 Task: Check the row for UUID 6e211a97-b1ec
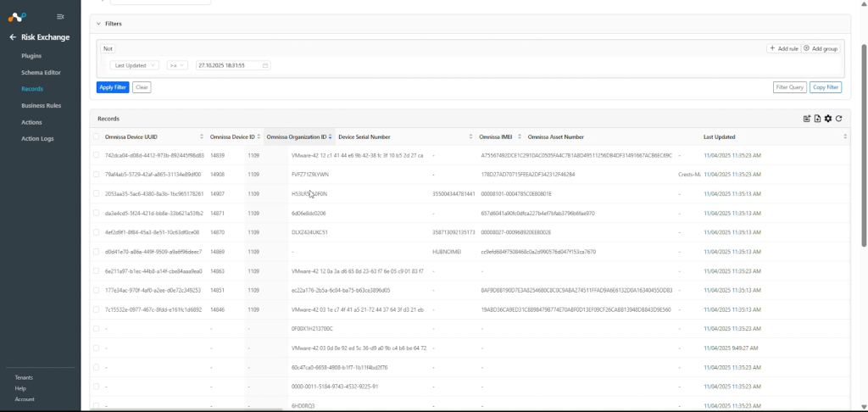point(97,271)
